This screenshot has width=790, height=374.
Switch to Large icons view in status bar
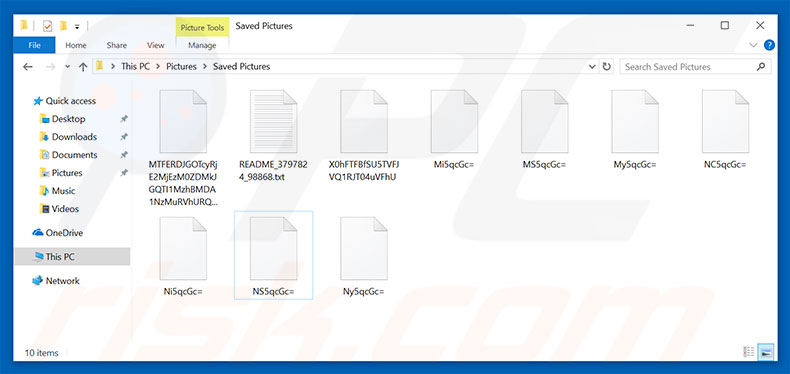point(766,352)
